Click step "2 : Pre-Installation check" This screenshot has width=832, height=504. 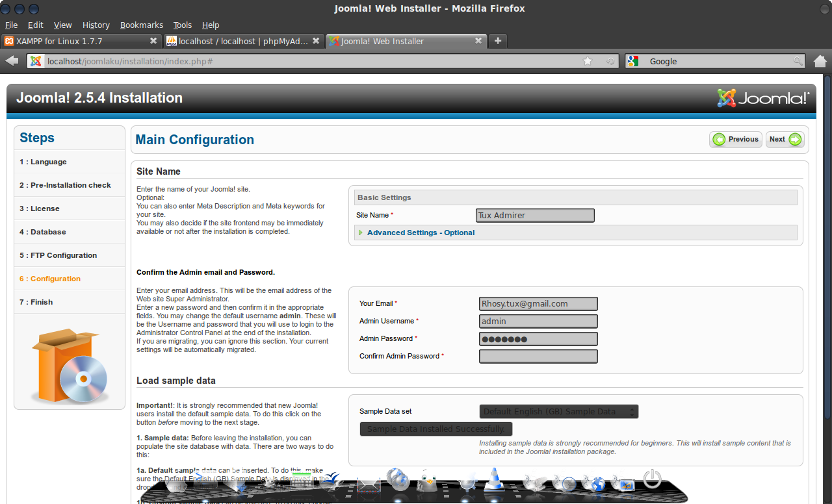(x=65, y=185)
